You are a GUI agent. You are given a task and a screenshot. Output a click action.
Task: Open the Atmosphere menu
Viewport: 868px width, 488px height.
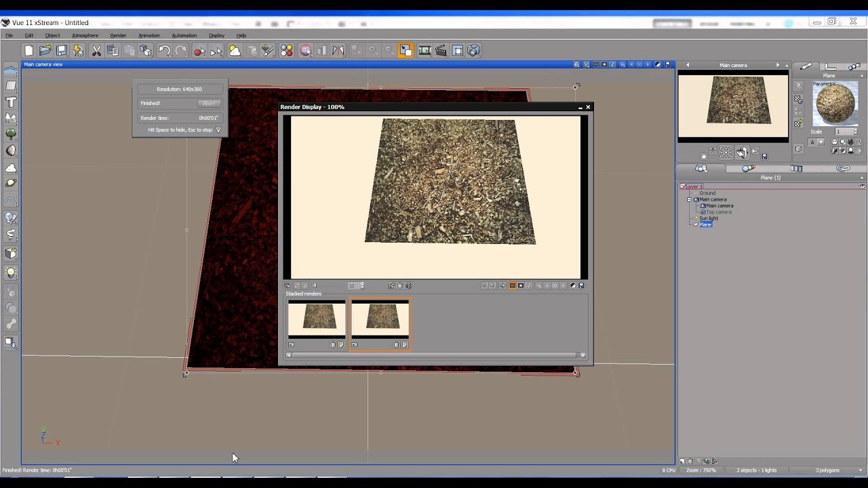[85, 35]
